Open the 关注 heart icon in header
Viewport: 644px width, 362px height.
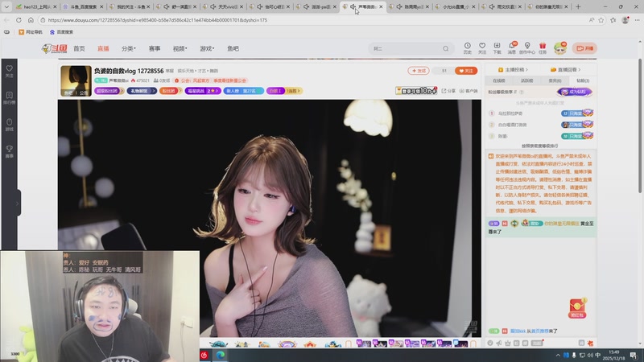point(482,48)
